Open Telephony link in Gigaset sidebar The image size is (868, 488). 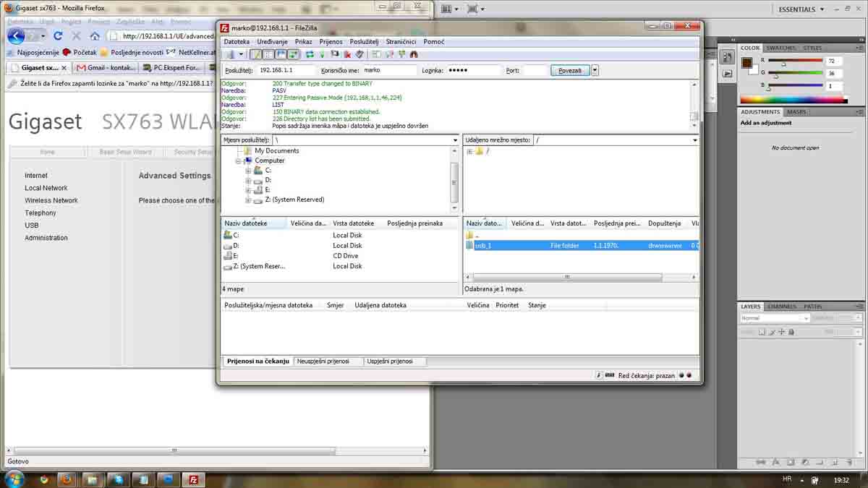(x=40, y=213)
